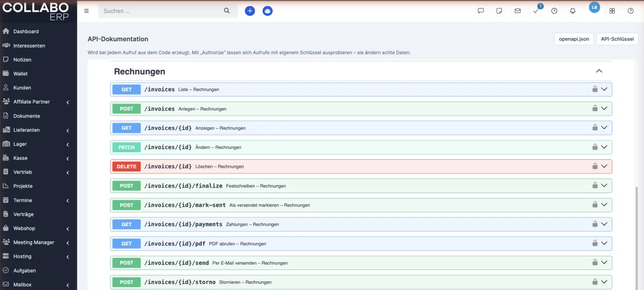Click lock icon on finalize Festschreiben row
The height and width of the screenshot is (290, 644).
tap(595, 185)
